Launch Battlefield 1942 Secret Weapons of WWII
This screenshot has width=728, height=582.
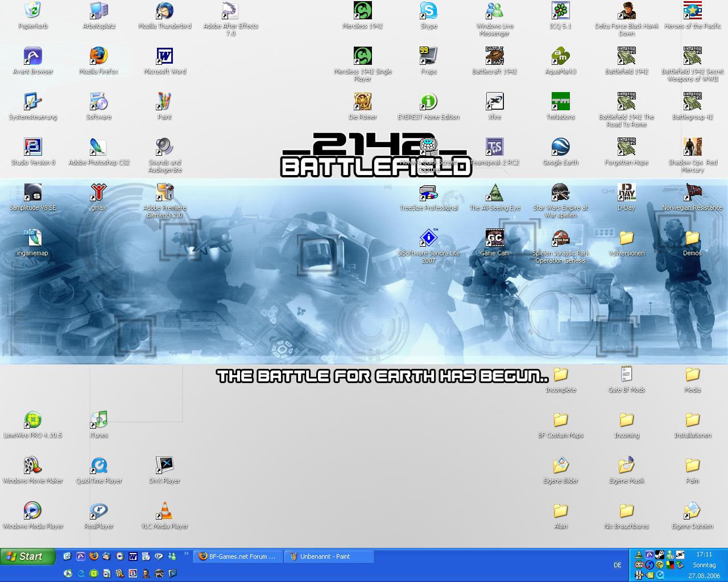(693, 56)
